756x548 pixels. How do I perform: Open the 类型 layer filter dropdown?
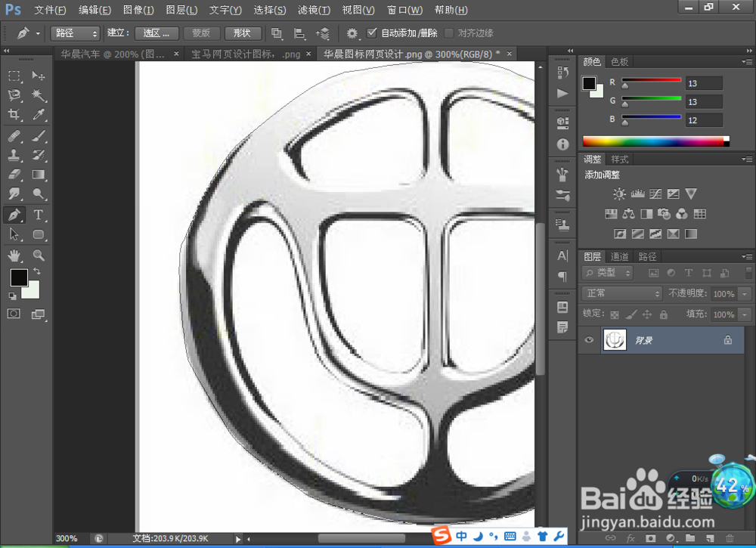click(607, 273)
